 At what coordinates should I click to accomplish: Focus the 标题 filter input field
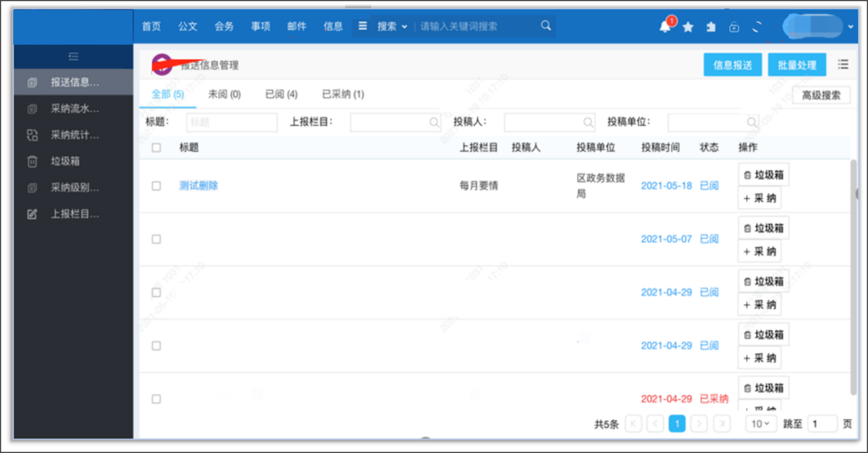232,123
